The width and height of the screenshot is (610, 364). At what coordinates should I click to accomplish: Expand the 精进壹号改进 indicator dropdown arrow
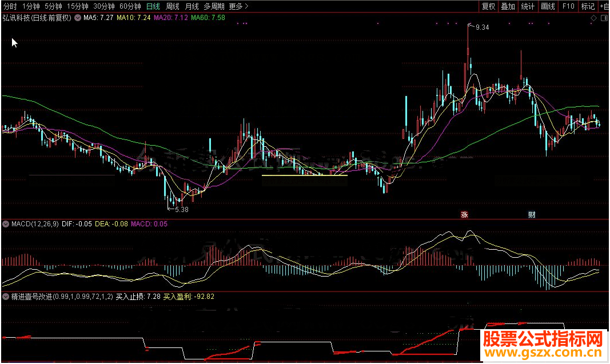(6, 297)
